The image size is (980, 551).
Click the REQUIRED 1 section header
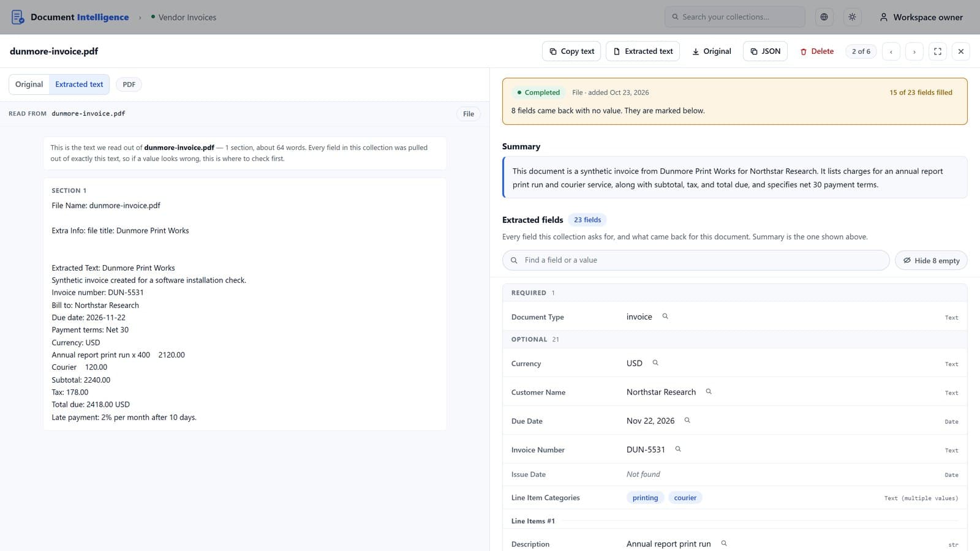734,293
